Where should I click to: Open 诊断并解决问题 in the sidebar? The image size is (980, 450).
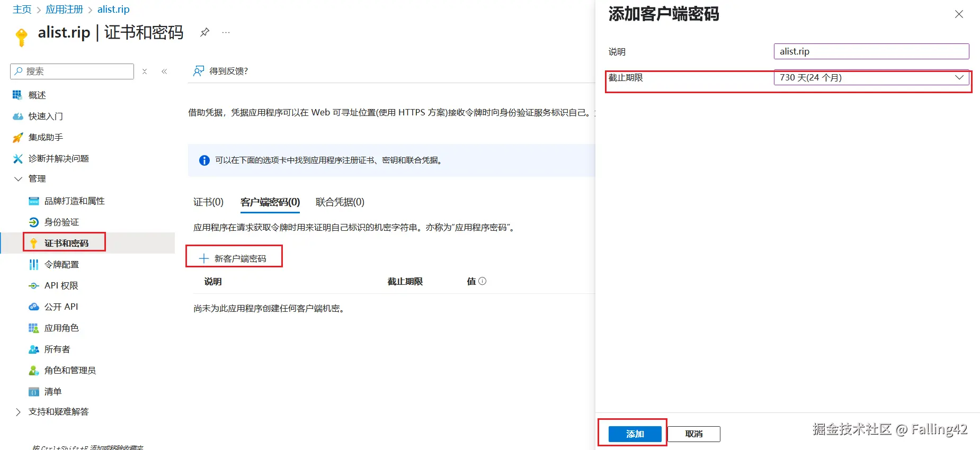point(58,158)
